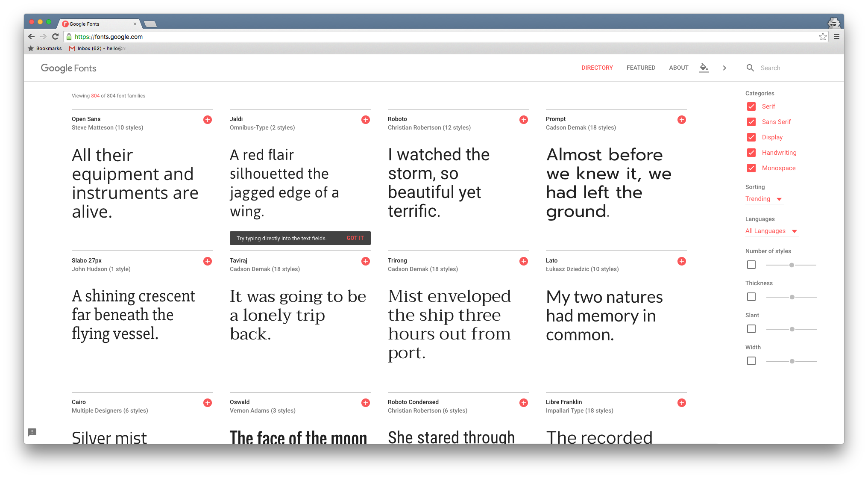Click the Thickness slider handle
Image resolution: width=868 pixels, height=478 pixels.
pyautogui.click(x=792, y=297)
